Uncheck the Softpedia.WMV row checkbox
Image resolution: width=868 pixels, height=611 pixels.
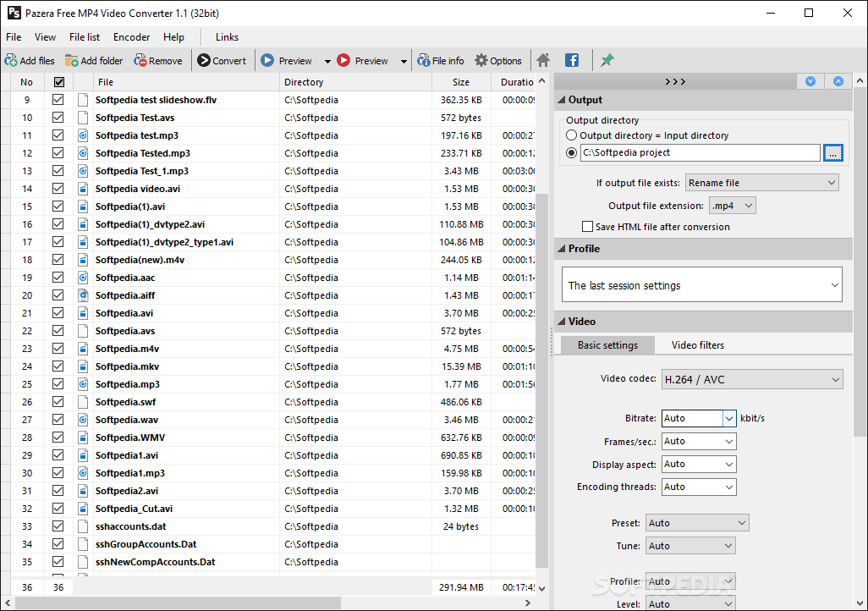click(x=58, y=437)
